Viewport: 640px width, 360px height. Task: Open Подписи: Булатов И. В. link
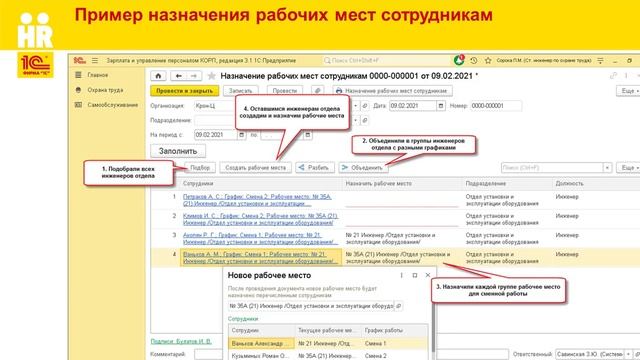pyautogui.click(x=181, y=341)
